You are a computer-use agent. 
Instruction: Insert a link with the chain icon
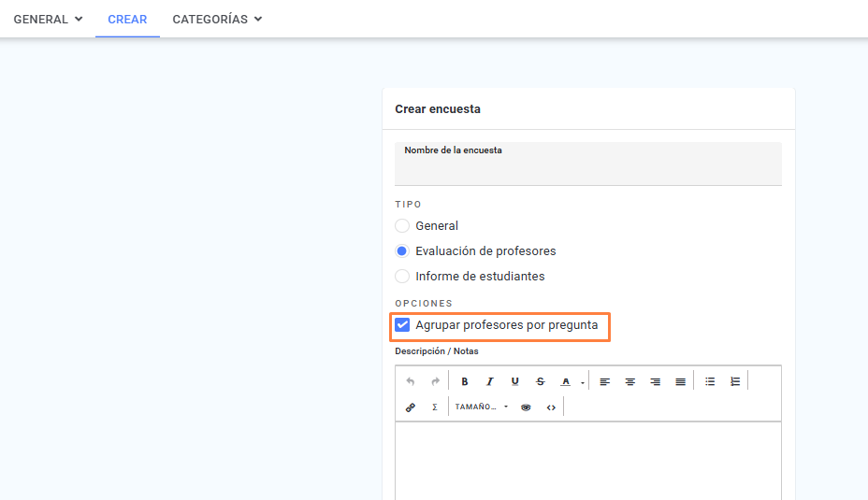411,407
